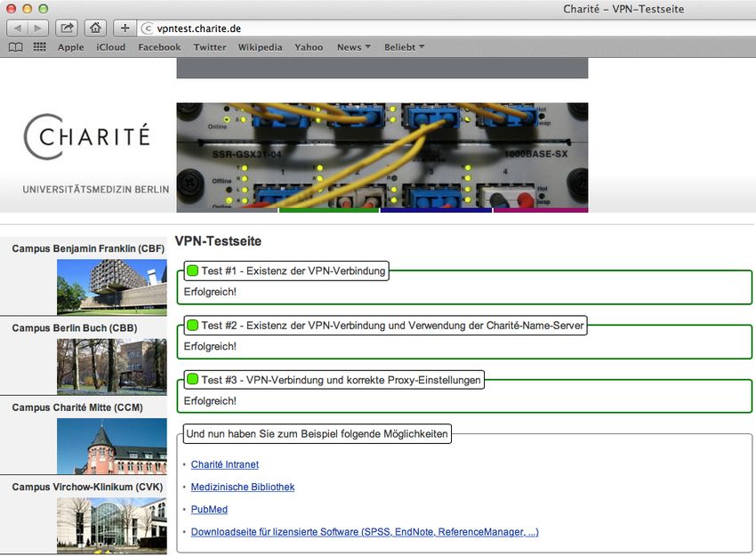The height and width of the screenshot is (557, 756).
Task: Click the green status icon of Test #3
Action: [x=192, y=380]
